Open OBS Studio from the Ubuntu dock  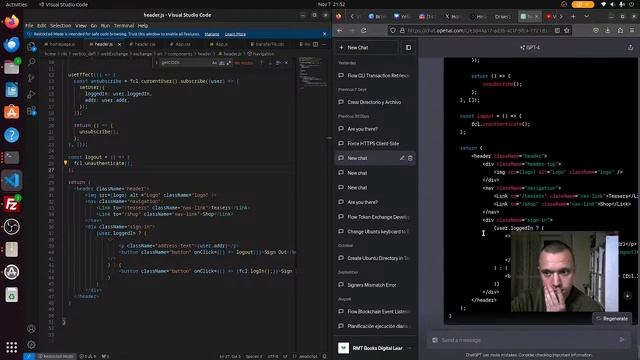(11, 227)
